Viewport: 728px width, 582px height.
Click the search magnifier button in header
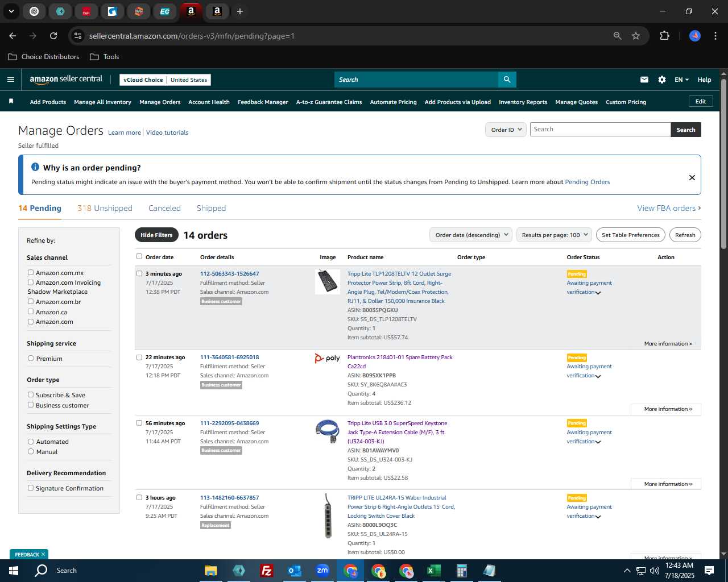point(507,80)
